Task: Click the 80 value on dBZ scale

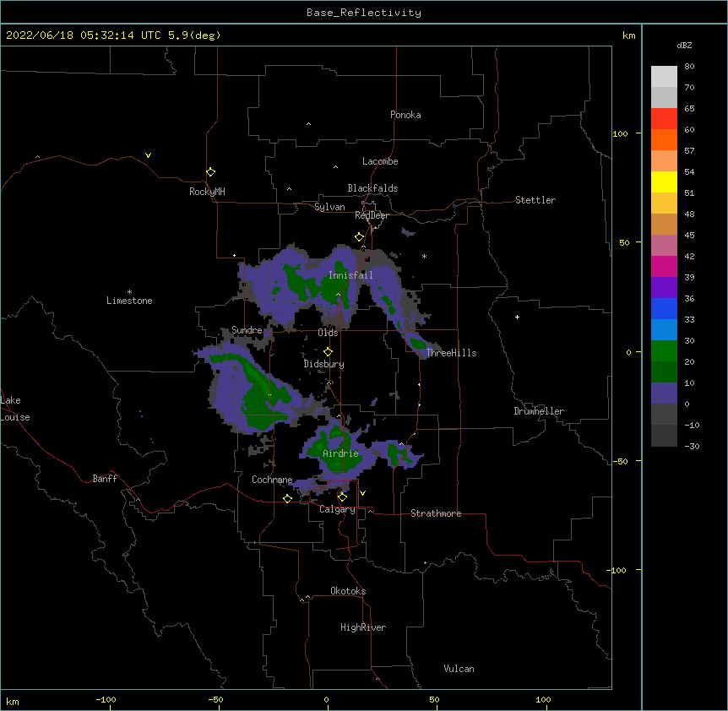Action: pos(689,67)
